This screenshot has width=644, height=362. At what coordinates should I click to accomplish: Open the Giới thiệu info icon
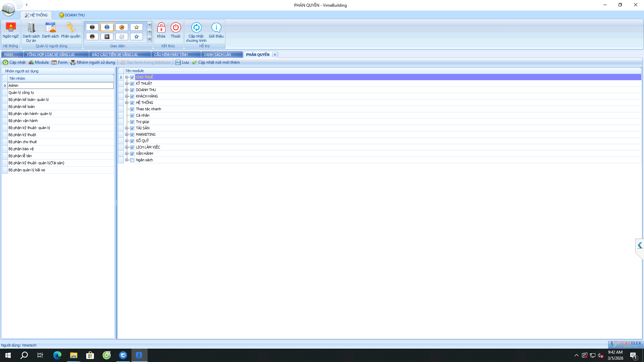click(216, 27)
